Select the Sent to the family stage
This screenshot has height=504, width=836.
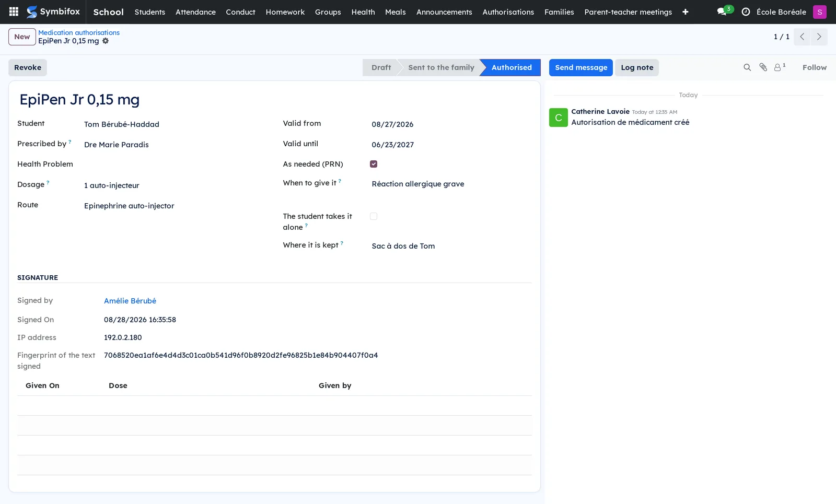pos(441,67)
